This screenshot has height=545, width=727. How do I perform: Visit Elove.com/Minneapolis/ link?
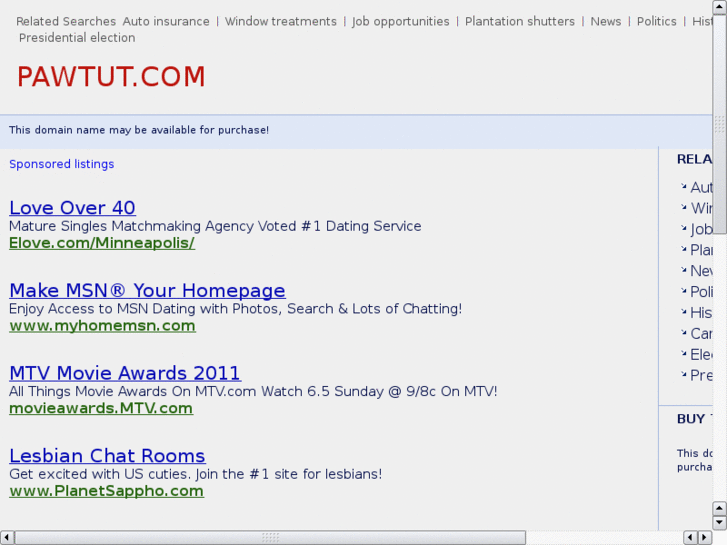(x=102, y=243)
